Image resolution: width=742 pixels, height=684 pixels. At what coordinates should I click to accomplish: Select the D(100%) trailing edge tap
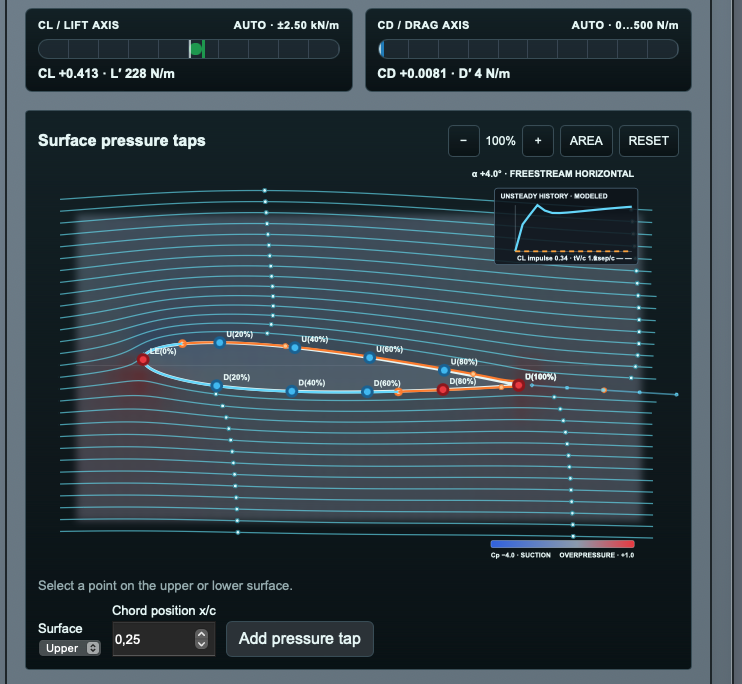[519, 385]
